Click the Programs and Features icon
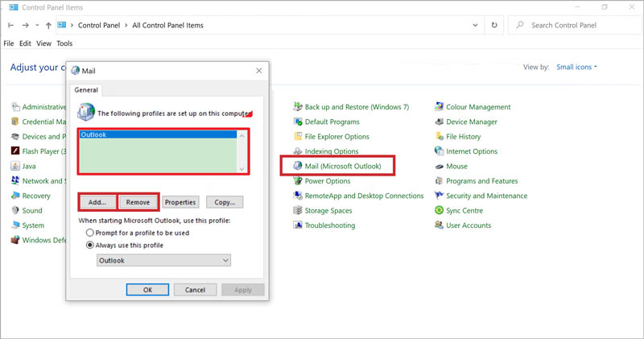This screenshot has width=644, height=339. (x=439, y=181)
